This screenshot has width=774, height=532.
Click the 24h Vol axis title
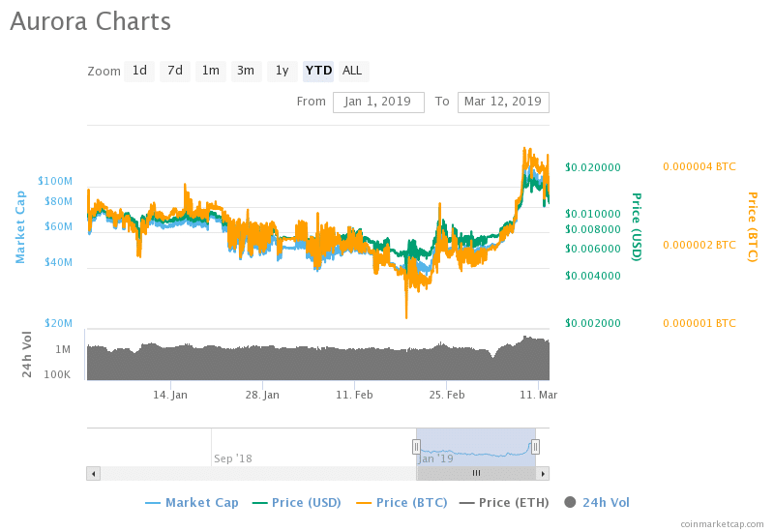pyautogui.click(x=27, y=354)
